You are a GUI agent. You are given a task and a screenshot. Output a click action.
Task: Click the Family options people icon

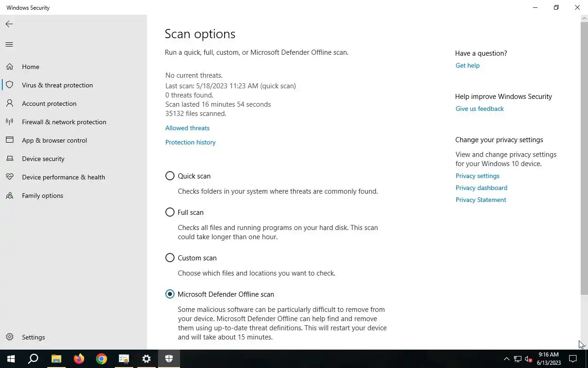[x=10, y=195]
